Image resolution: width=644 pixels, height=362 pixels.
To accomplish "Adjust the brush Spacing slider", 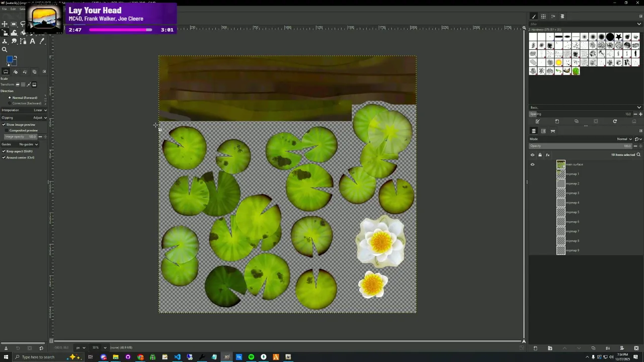I will click(x=581, y=114).
